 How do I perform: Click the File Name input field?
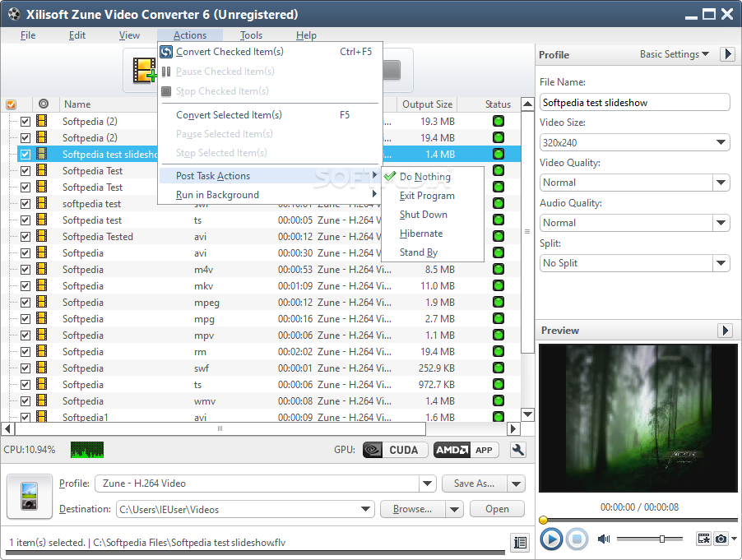(x=634, y=102)
